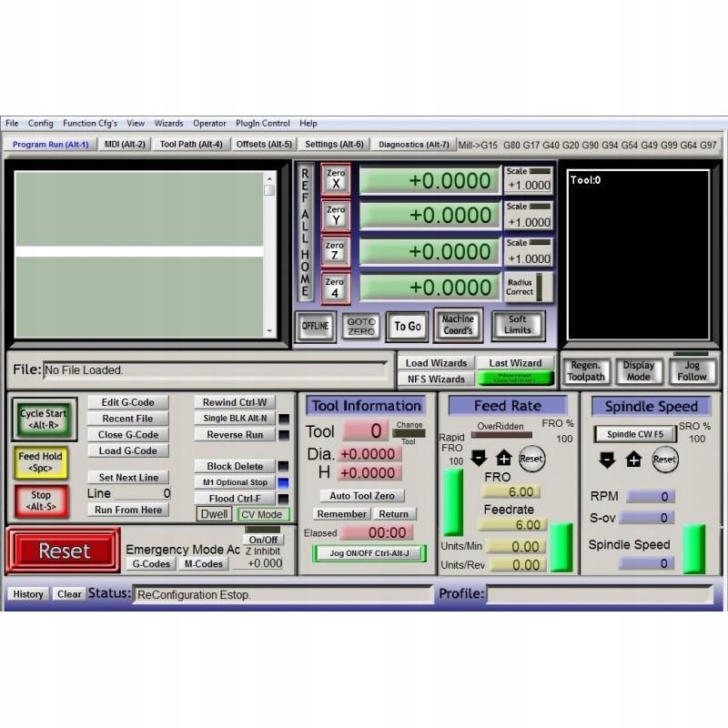Click the Zero Y button

pyautogui.click(x=336, y=216)
